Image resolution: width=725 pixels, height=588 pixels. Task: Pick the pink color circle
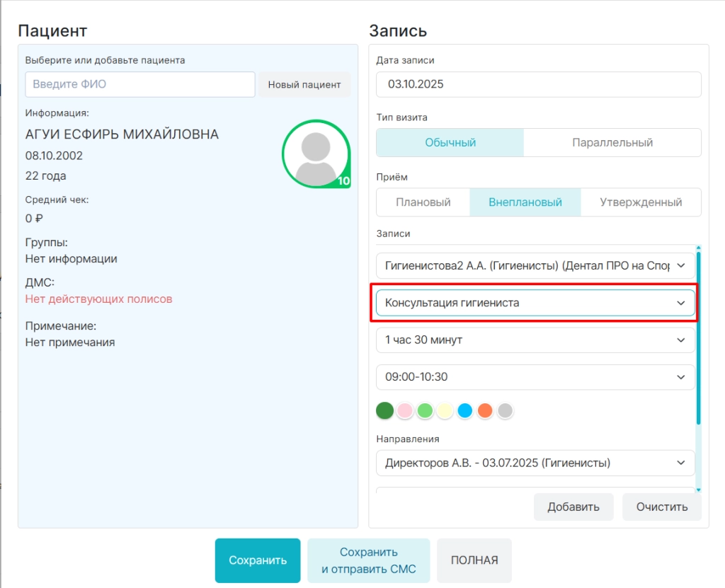tap(405, 410)
